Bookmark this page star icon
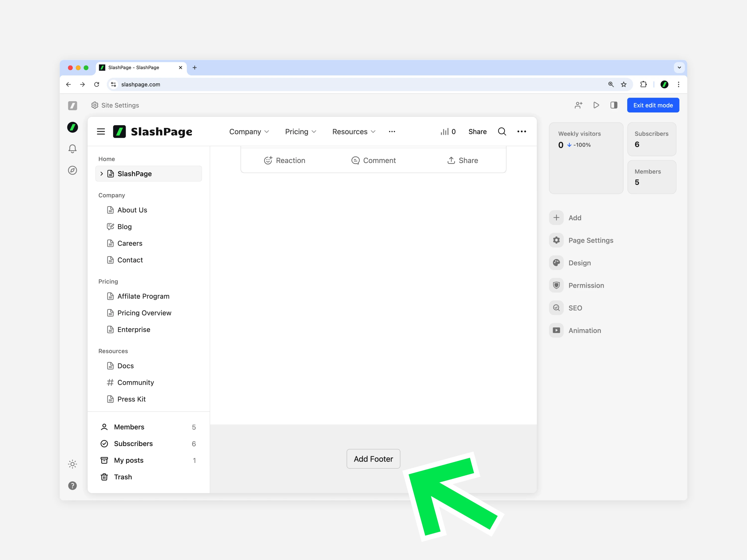This screenshot has height=560, width=747. [x=624, y=84]
